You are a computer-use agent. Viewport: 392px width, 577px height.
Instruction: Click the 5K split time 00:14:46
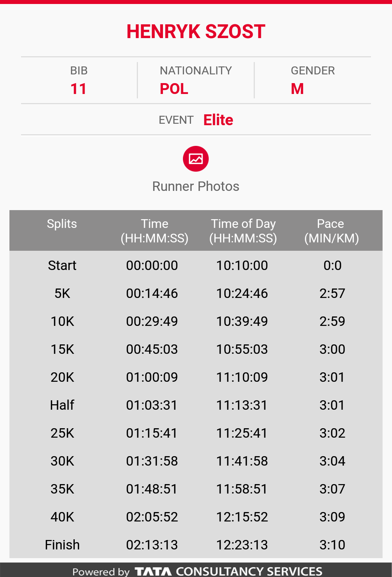pos(152,293)
